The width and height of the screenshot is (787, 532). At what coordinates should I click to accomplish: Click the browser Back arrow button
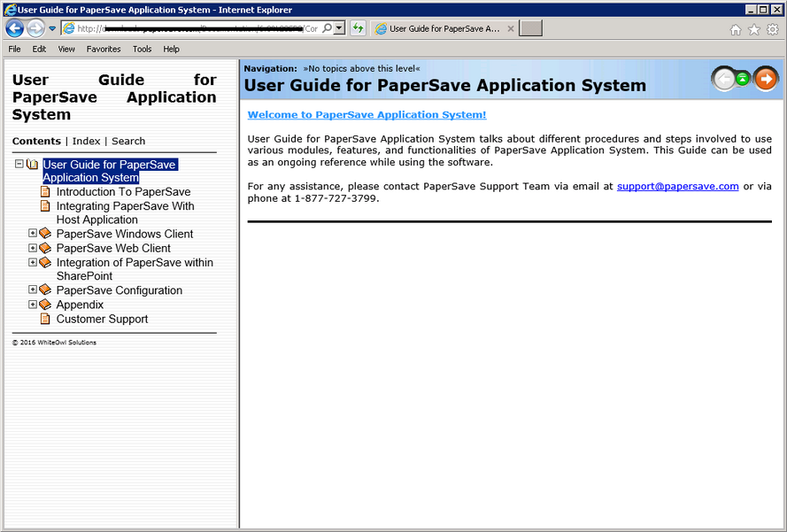coord(14,28)
